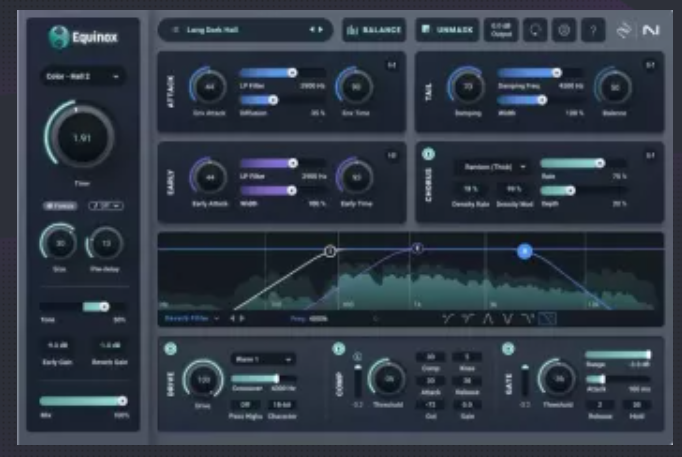Adjust the Early Width slider

[x=283, y=190]
